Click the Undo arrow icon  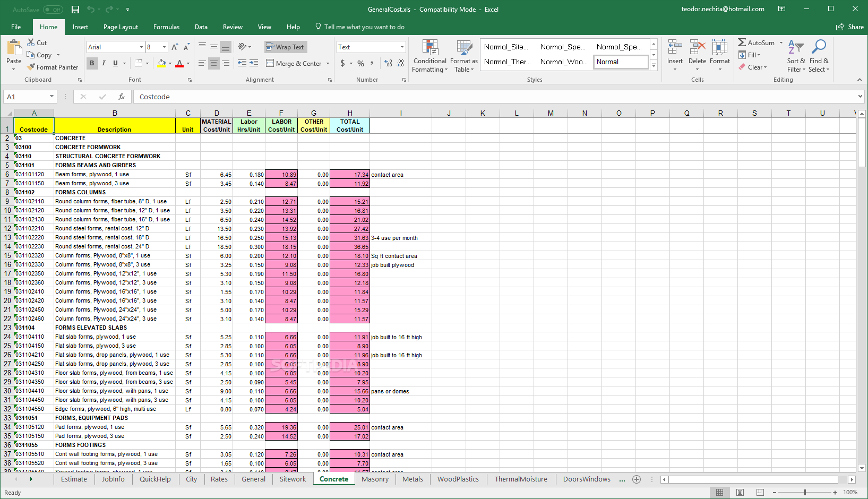pos(90,10)
